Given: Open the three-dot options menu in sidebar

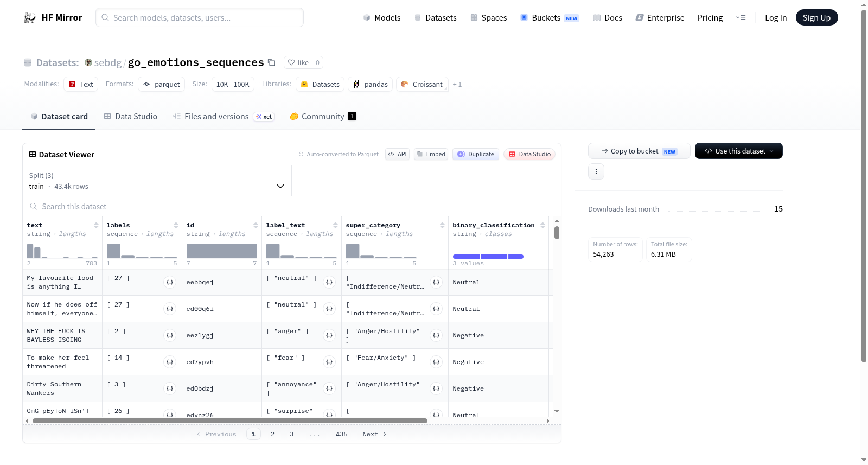Looking at the screenshot, I should click(596, 171).
